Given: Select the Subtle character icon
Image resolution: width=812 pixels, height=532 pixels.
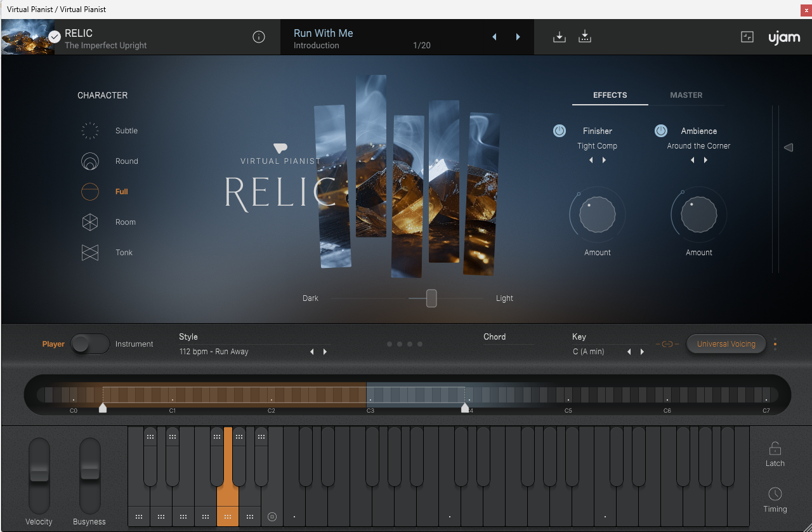Looking at the screenshot, I should 90,131.
